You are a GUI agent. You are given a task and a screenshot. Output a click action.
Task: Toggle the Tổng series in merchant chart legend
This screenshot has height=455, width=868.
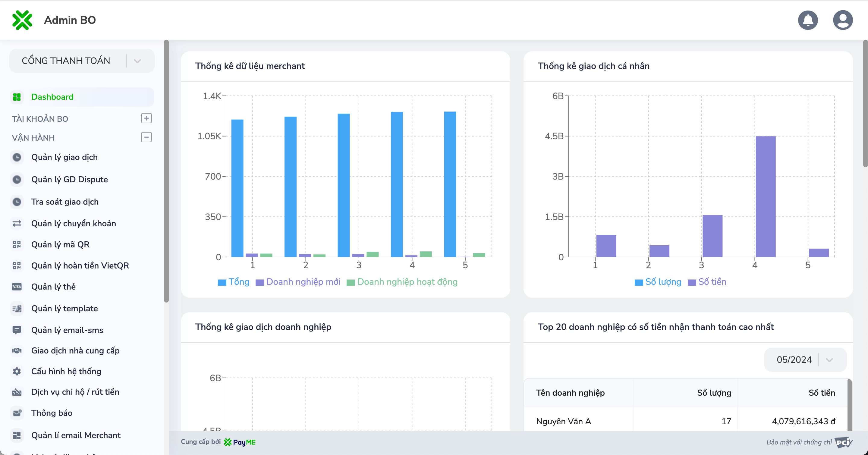tap(234, 282)
